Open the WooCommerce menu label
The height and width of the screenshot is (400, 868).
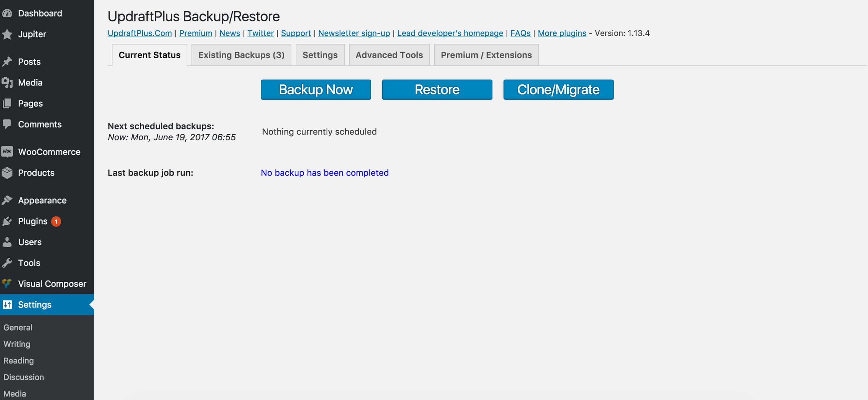tap(49, 152)
